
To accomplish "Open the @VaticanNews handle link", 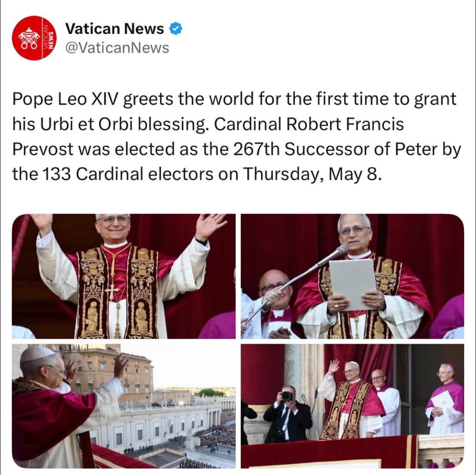I will tap(117, 48).
